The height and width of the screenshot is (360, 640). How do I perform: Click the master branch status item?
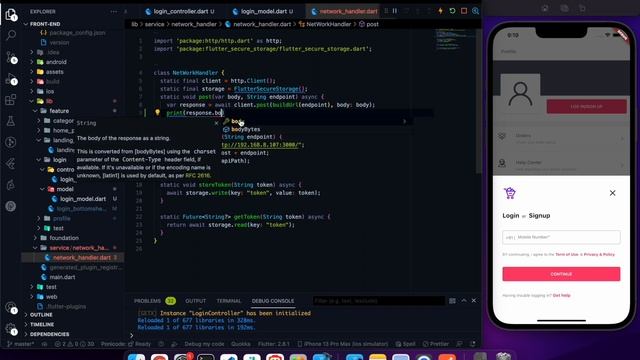(x=21, y=344)
